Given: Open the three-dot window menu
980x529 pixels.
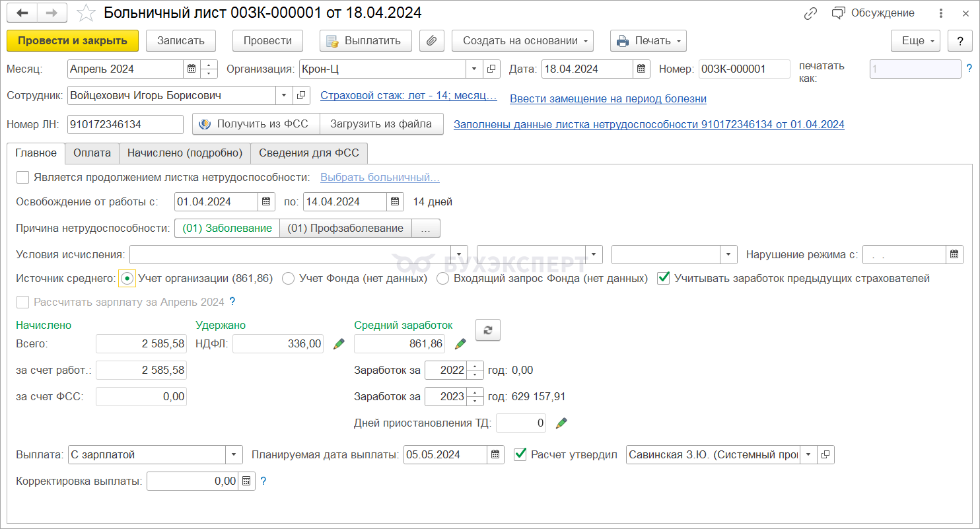Looking at the screenshot, I should point(940,13).
